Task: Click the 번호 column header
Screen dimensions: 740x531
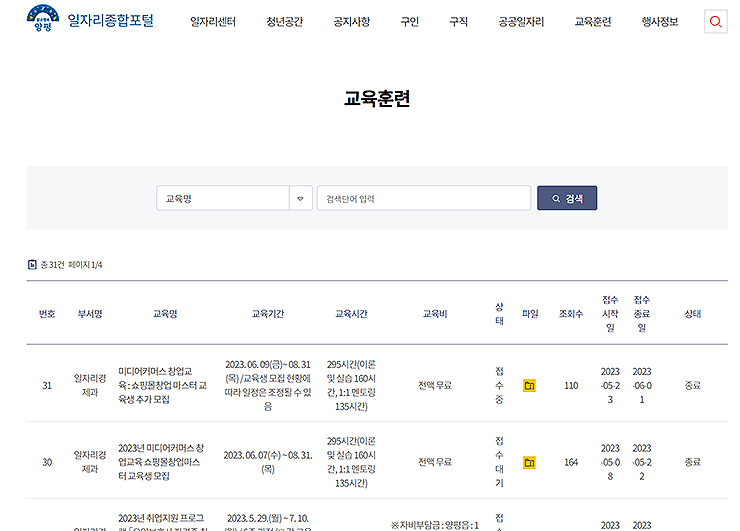Action: tap(47, 314)
